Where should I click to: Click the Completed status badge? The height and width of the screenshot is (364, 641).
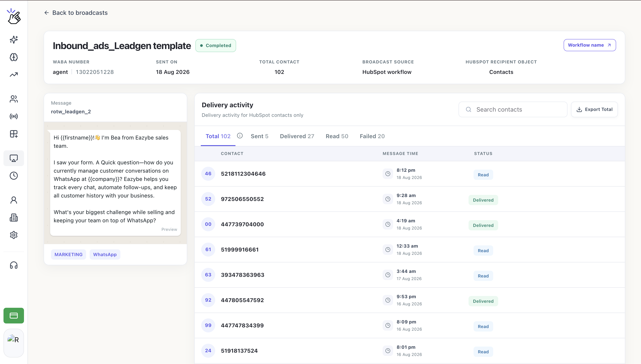point(215,46)
